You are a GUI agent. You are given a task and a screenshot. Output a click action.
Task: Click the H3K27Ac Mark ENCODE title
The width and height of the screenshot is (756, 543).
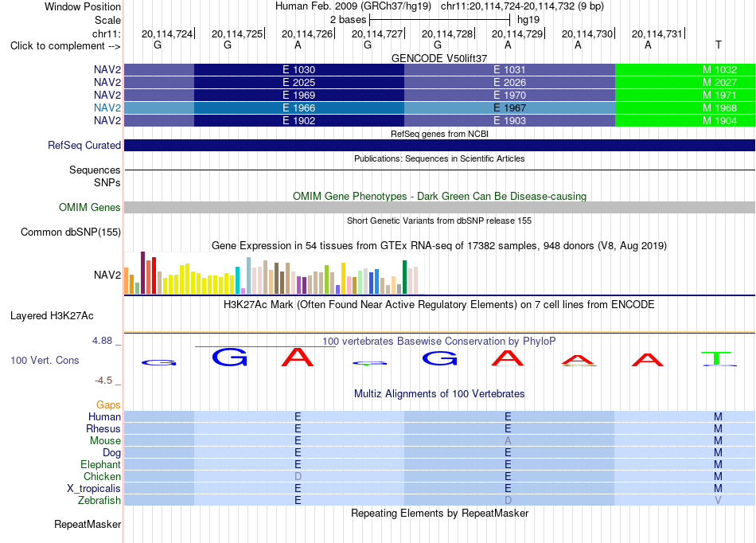coord(439,304)
